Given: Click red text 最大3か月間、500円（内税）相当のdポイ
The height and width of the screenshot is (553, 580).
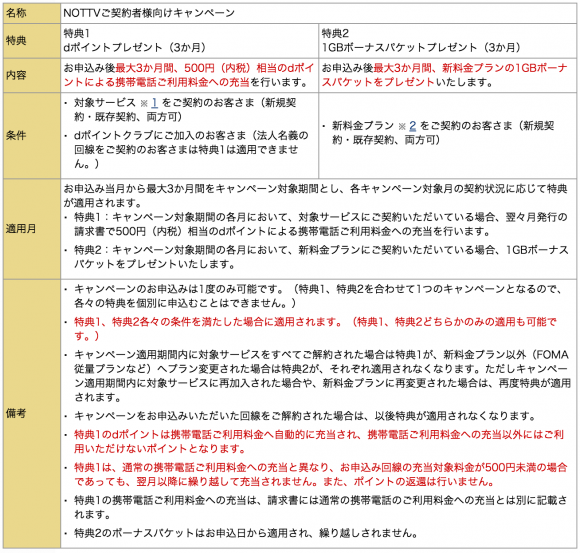Looking at the screenshot, I should (215, 68).
